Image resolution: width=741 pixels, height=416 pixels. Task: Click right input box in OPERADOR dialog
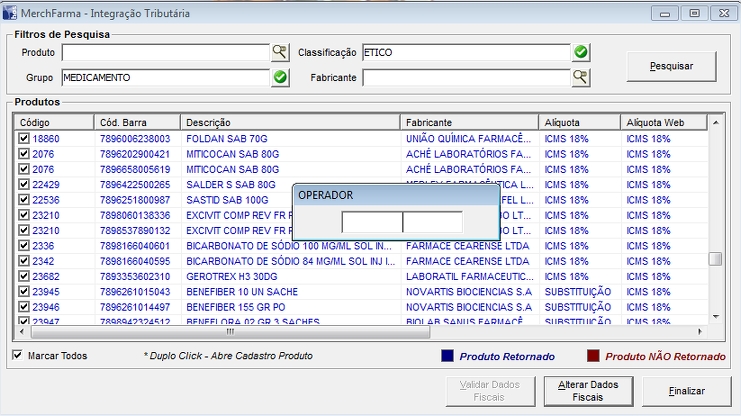[x=433, y=222]
